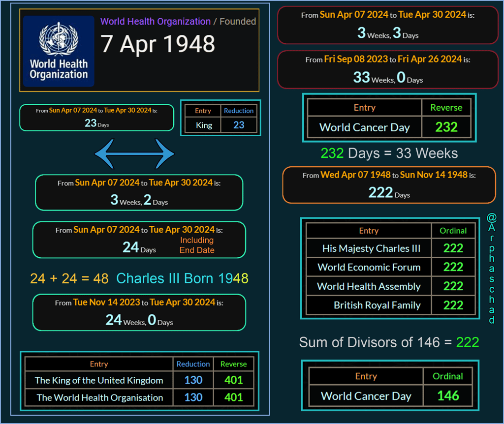Click the World Health Organization logo
The height and width of the screenshot is (424, 504).
[59, 51]
